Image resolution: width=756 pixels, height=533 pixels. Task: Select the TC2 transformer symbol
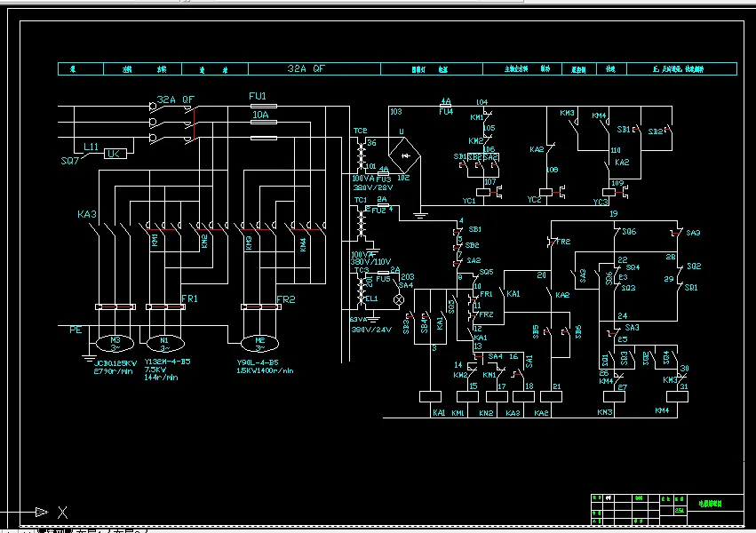tap(362, 155)
